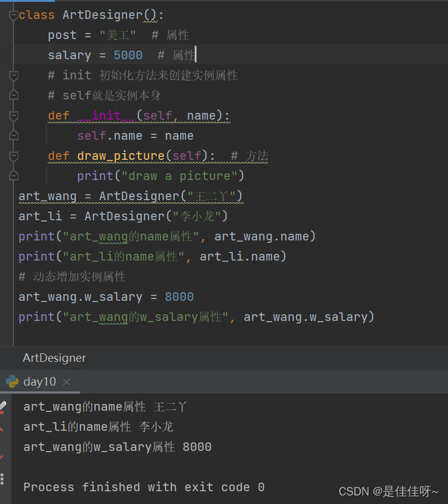Click the value 8000 in w_salary assignment
Screen dimensions: 448x504
coord(179,297)
